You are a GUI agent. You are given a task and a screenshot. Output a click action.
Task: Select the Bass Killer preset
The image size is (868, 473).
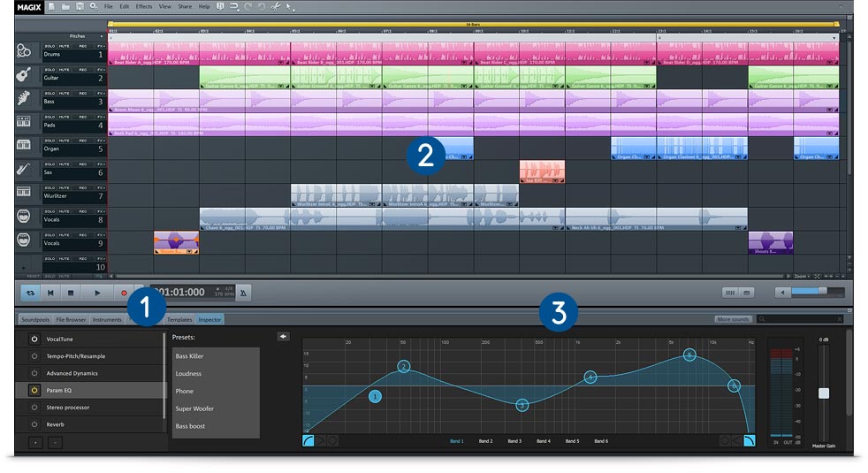pyautogui.click(x=189, y=356)
